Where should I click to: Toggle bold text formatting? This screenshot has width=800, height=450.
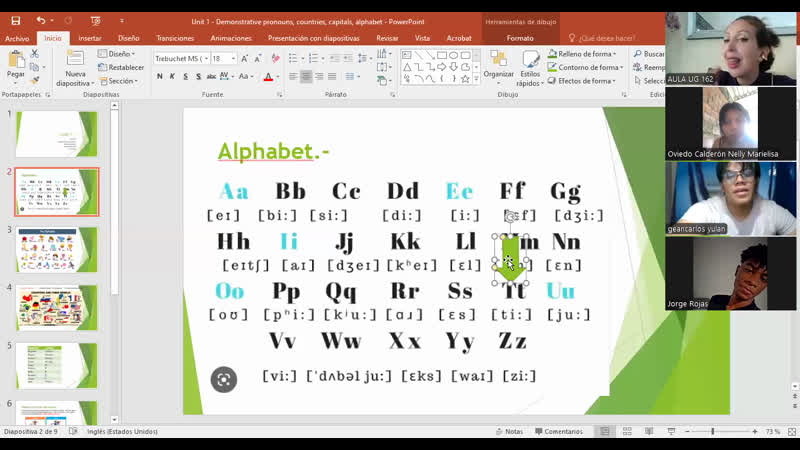tap(160, 76)
